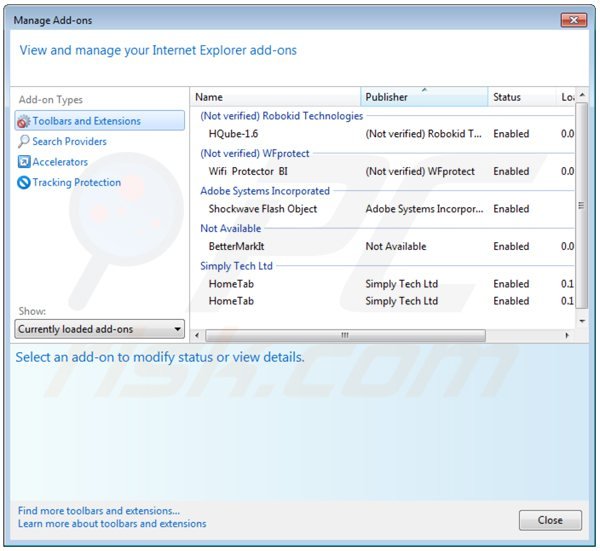Select the first HomeTab add-on entry
This screenshot has height=551, width=600.
(x=383, y=284)
